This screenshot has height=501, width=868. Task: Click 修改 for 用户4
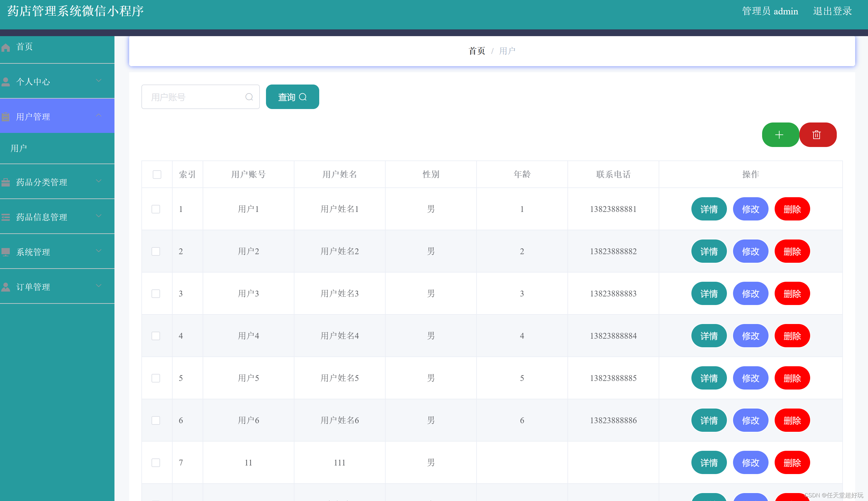click(750, 336)
